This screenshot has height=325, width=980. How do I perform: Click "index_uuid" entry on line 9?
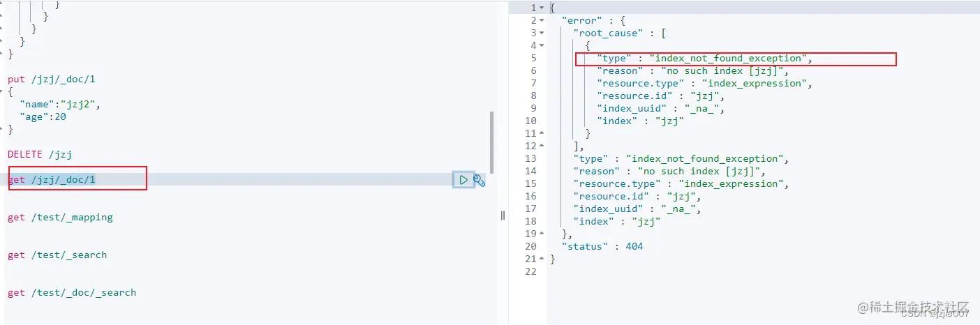click(661, 109)
